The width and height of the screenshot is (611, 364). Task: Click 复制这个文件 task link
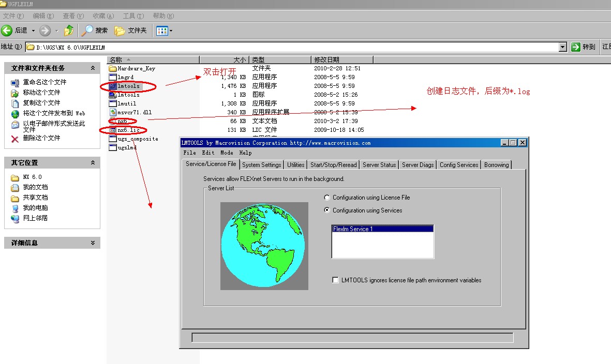point(41,103)
